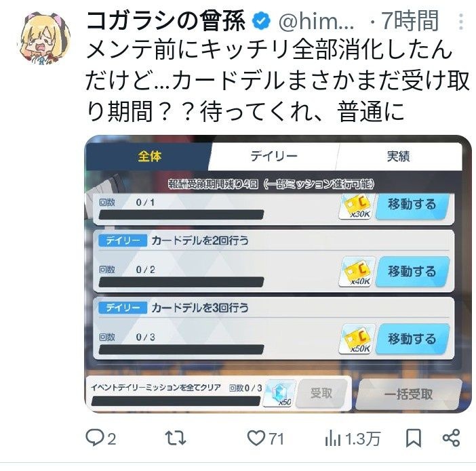Viewport: 476px width, 471px height.
Task: Click the blue verified badge
Action: 261,21
